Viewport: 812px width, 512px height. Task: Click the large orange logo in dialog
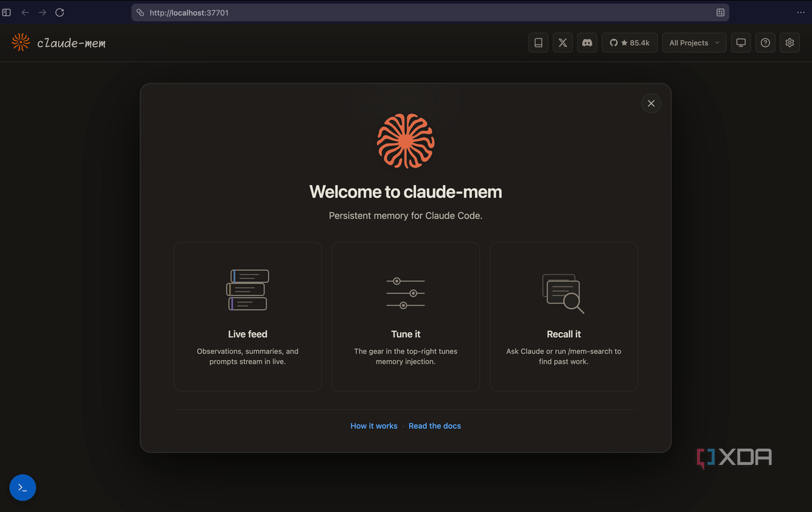[x=406, y=141]
